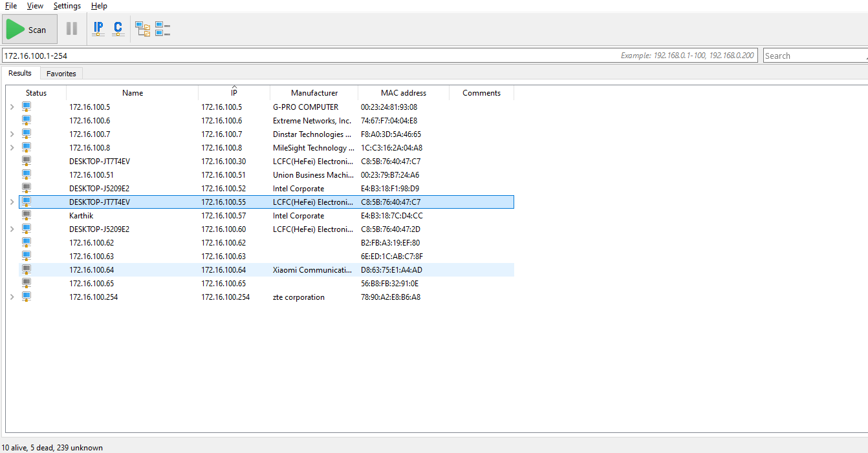
Task: Click the Pause scan toolbar icon
Action: click(x=72, y=29)
